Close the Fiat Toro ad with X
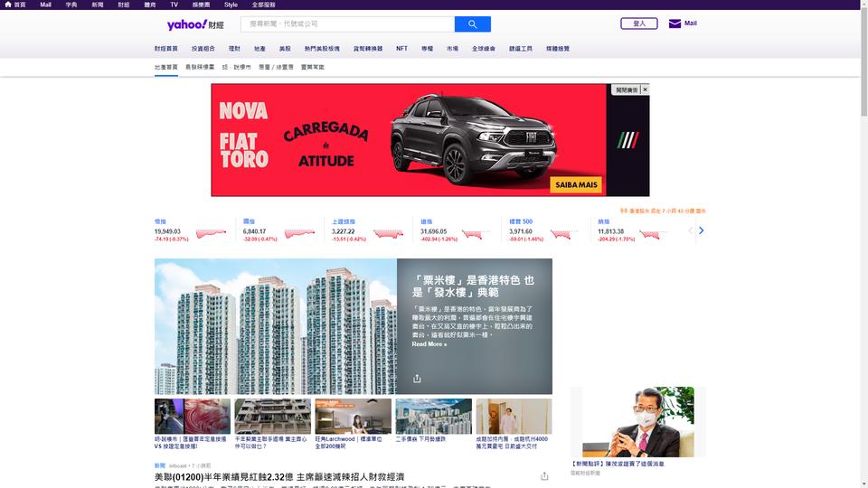 pos(645,89)
